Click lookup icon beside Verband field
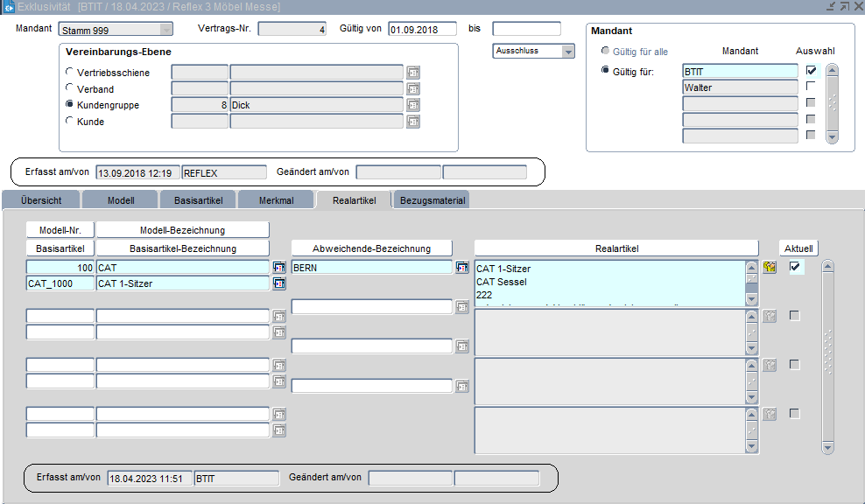865x504 pixels. [413, 89]
